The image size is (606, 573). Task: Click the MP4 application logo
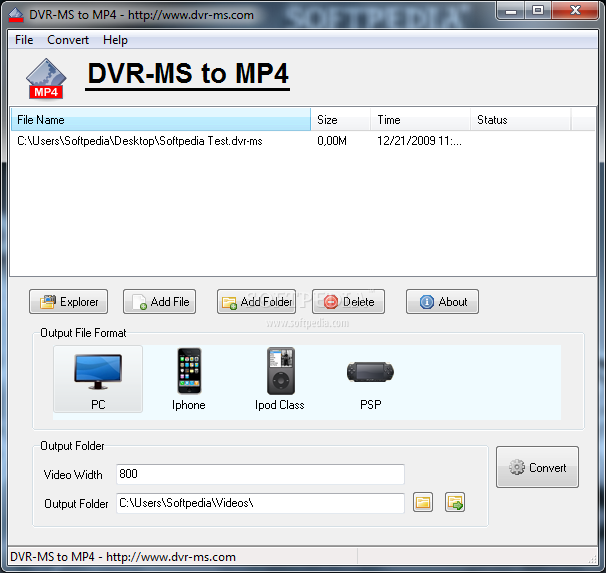[46, 79]
